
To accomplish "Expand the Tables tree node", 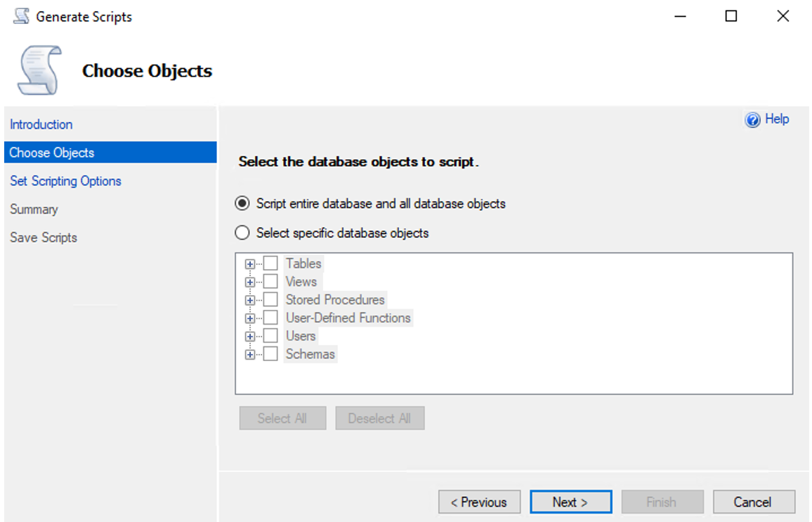I will pos(250,263).
